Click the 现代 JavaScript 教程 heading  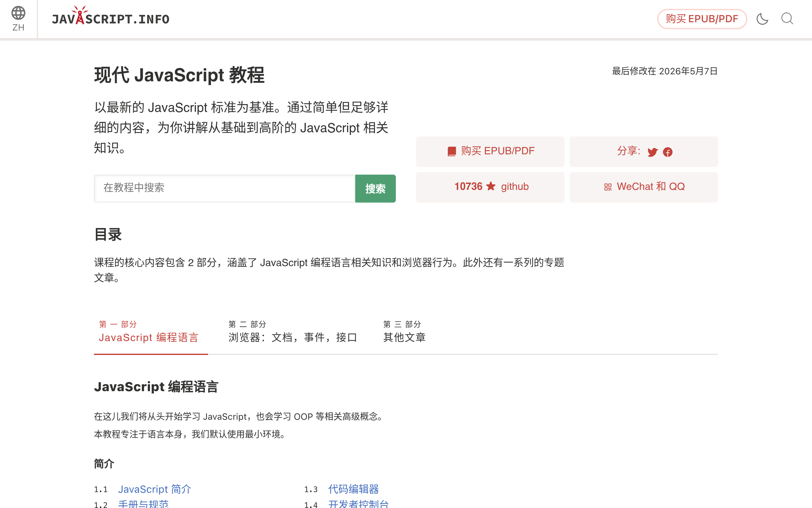179,75
